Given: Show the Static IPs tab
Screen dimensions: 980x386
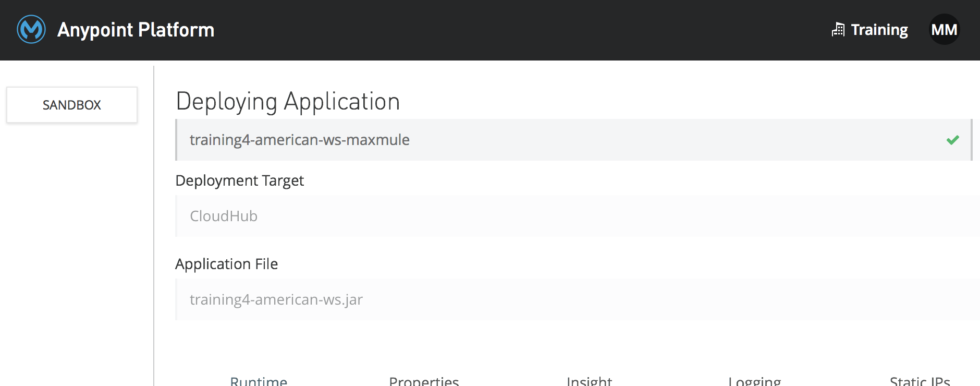Looking at the screenshot, I should click(x=920, y=381).
